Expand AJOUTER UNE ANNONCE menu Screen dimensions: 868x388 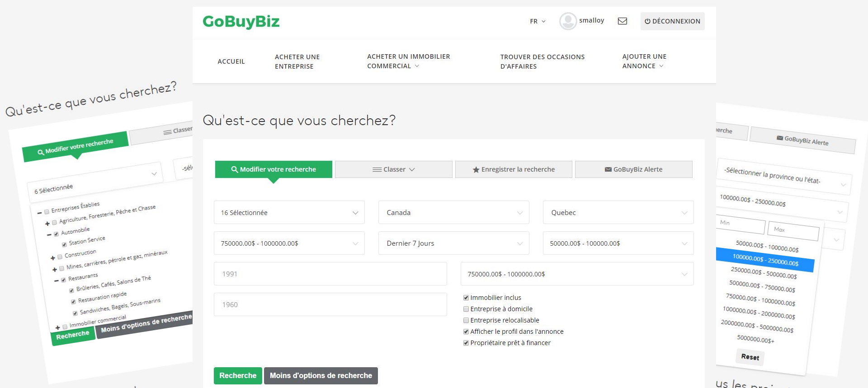point(644,61)
